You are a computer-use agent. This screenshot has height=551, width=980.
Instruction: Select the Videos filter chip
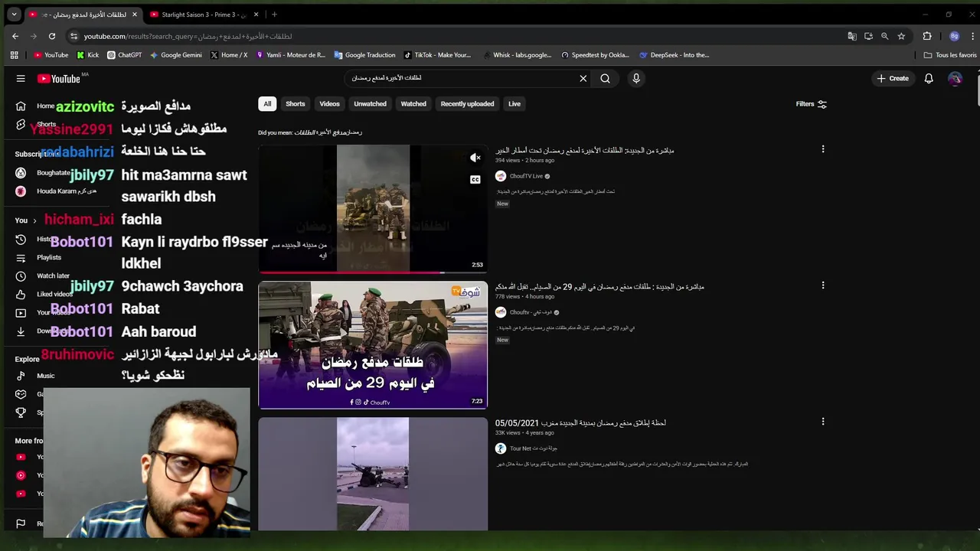[329, 104]
